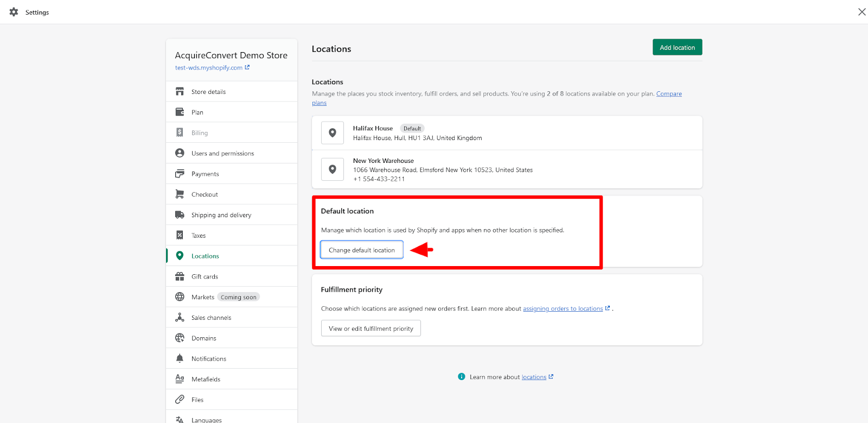Click the Notifications bell icon
The width and height of the screenshot is (868, 423).
pyautogui.click(x=180, y=358)
